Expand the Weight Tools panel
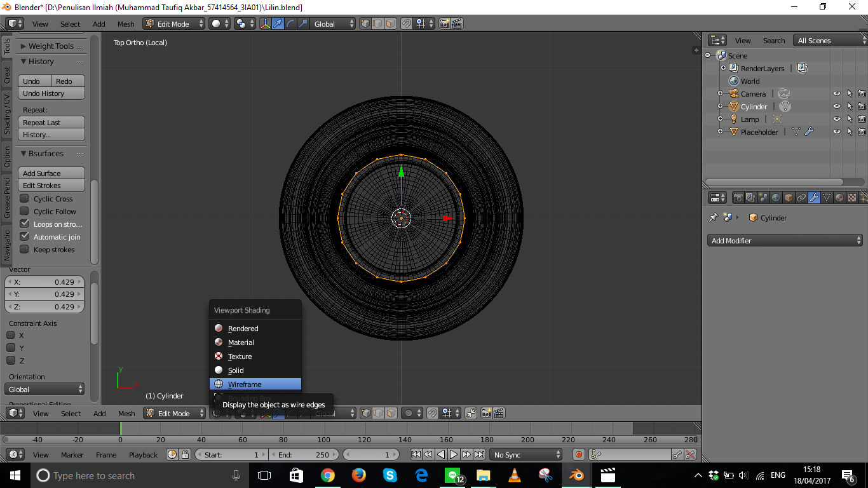This screenshot has width=868, height=488. (52, 46)
